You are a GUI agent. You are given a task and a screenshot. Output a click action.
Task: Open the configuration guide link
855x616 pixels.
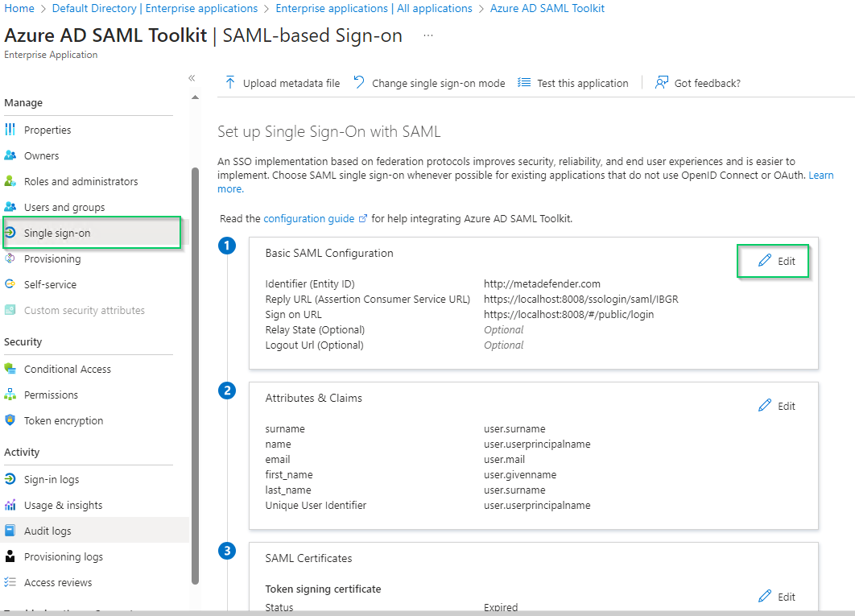[308, 218]
